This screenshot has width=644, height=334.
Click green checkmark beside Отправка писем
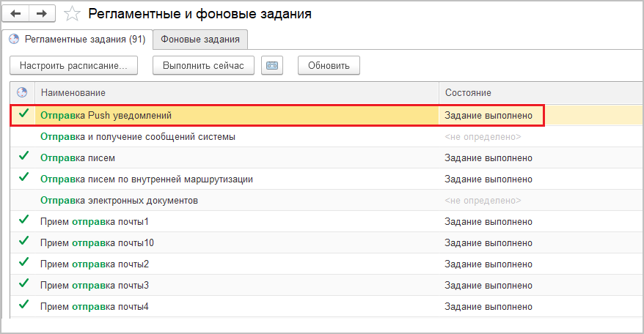23,157
